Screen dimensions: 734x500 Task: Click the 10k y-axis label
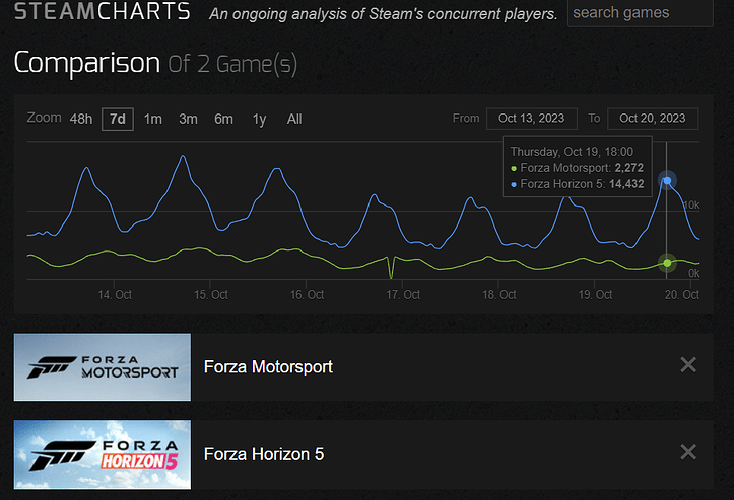coord(691,205)
